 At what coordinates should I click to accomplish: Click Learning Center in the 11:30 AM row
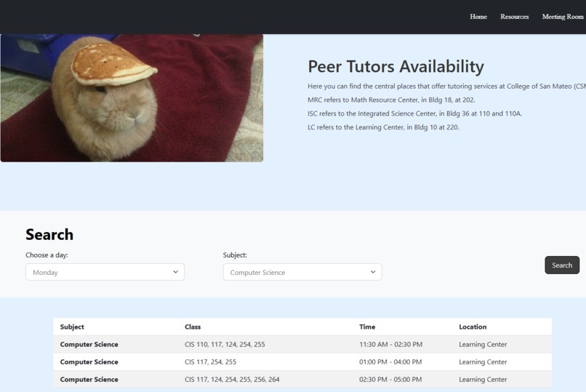coord(483,344)
